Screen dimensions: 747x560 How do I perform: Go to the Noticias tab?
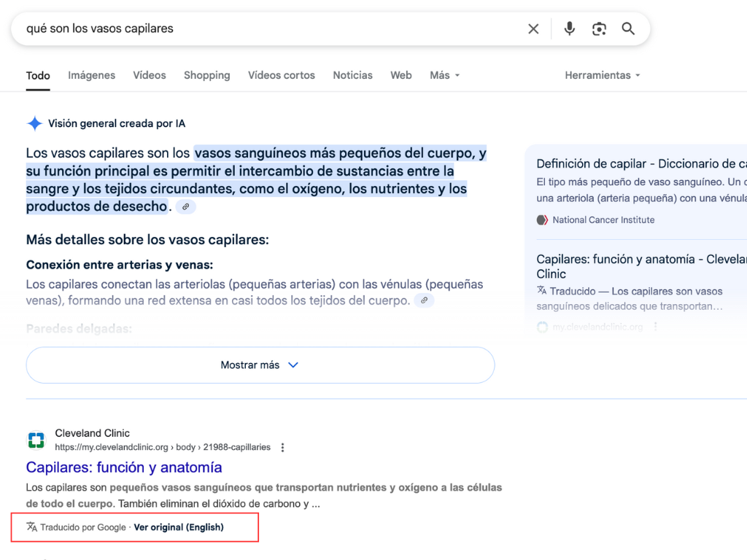(x=352, y=75)
